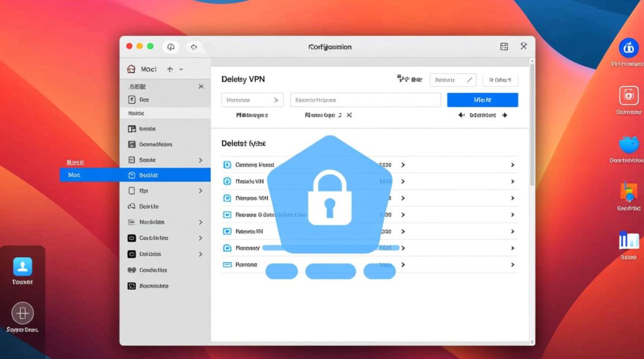The width and height of the screenshot is (644, 359).
Task: Open the blue contact app icon in the dock
Action: pos(23,267)
